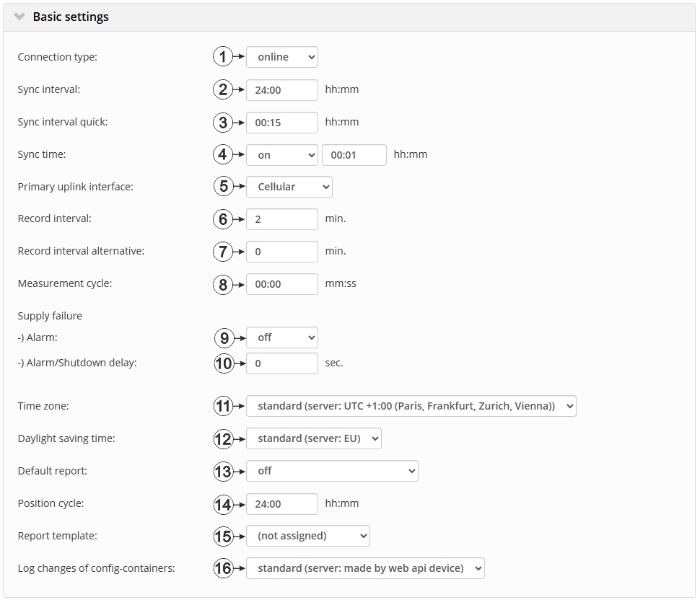Edit the Sync interval quick field

[281, 123]
